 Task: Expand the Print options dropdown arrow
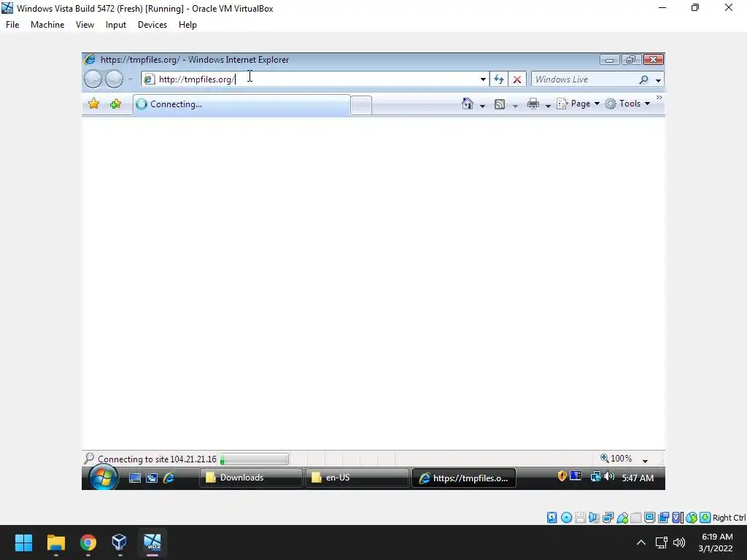pyautogui.click(x=548, y=105)
